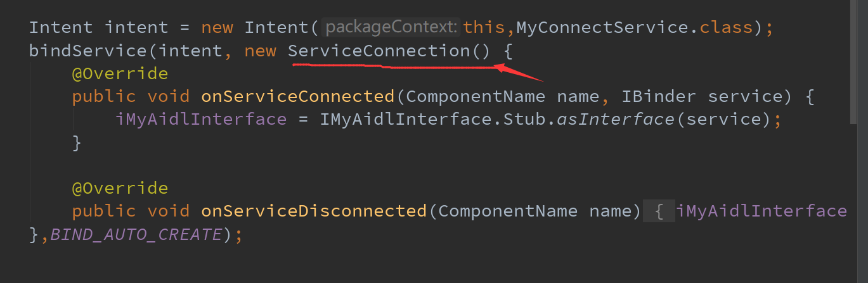Click the first @Override annotation

pos(120,73)
